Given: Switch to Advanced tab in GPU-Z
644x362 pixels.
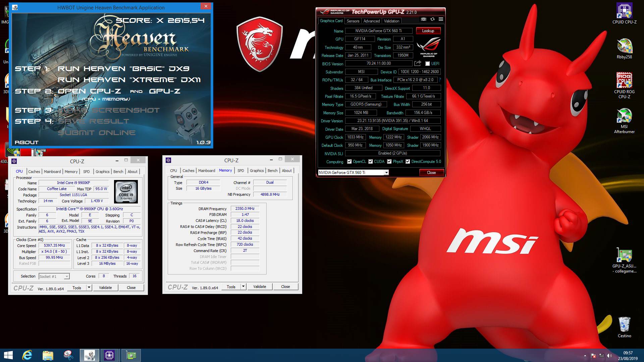Looking at the screenshot, I should tap(372, 21).
